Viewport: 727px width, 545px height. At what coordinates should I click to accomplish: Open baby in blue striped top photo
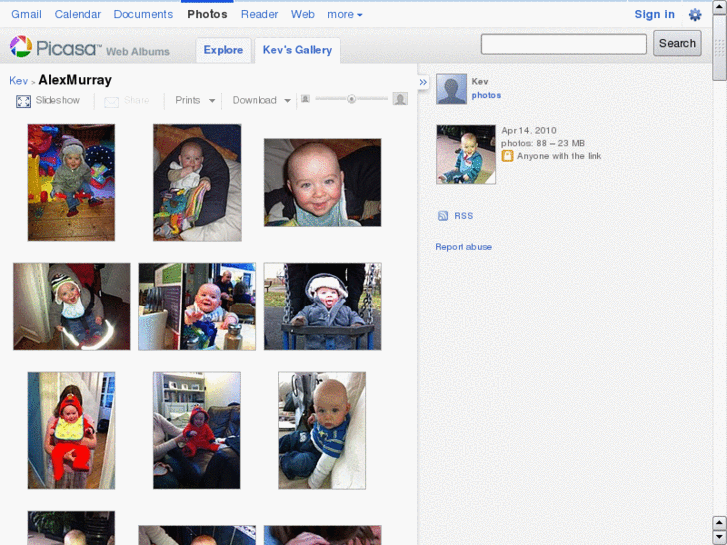(322, 430)
